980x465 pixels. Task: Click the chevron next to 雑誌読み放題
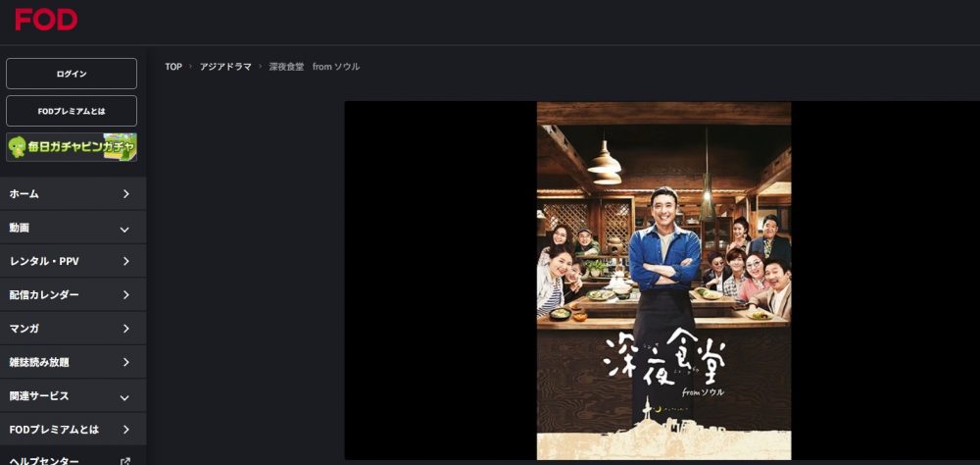click(125, 362)
